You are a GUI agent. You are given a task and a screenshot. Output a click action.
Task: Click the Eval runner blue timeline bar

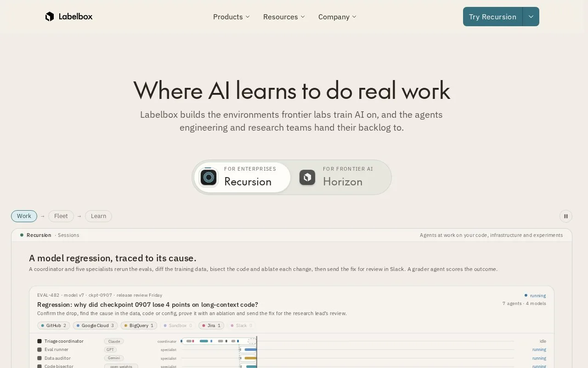(250, 350)
